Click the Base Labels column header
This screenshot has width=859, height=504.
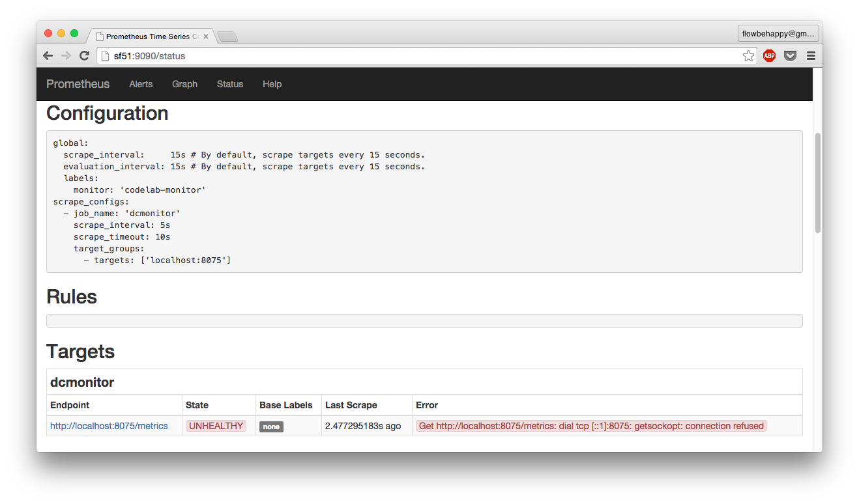(286, 405)
